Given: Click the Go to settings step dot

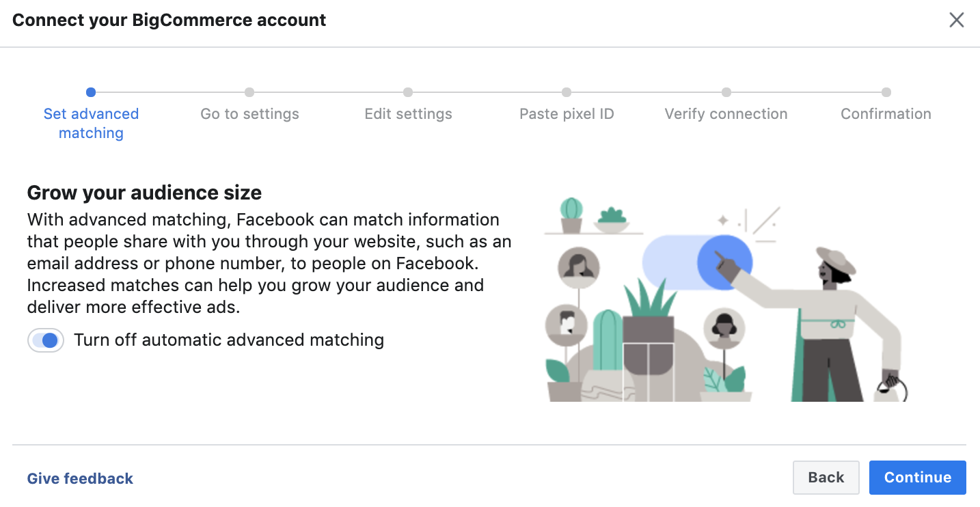Looking at the screenshot, I should tap(249, 92).
